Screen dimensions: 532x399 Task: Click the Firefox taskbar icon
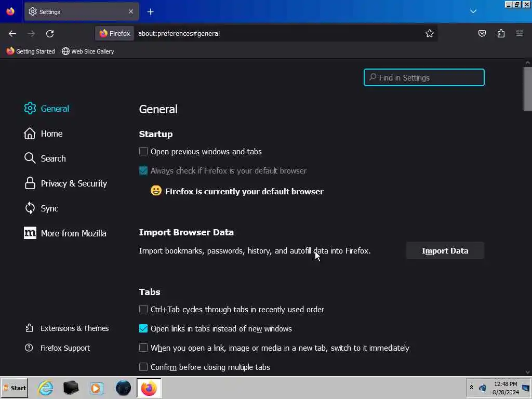click(x=149, y=388)
